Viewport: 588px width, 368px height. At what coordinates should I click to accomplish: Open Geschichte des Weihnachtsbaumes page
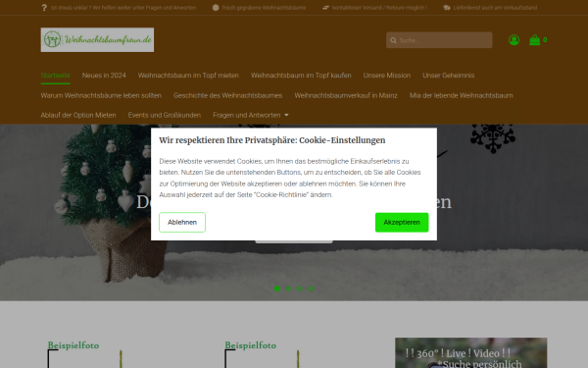[228, 95]
